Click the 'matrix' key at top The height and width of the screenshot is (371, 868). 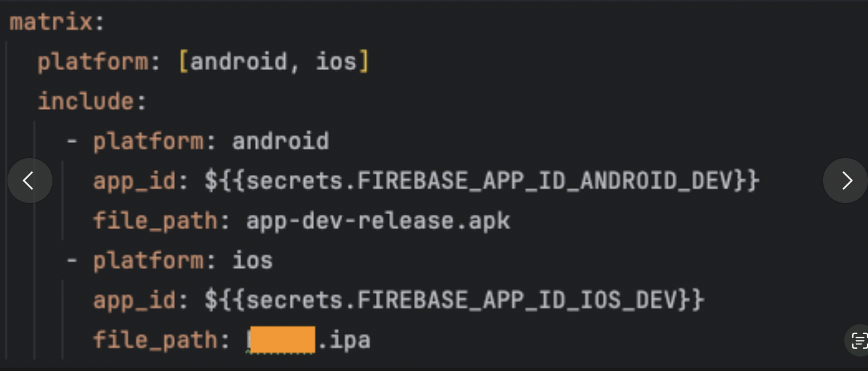[51, 22]
